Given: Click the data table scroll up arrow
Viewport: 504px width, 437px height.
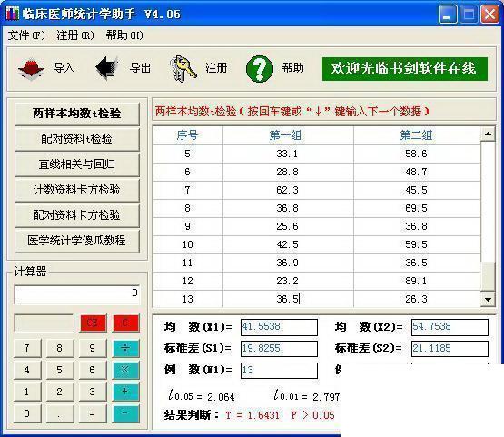Looking at the screenshot, I should click(488, 134).
